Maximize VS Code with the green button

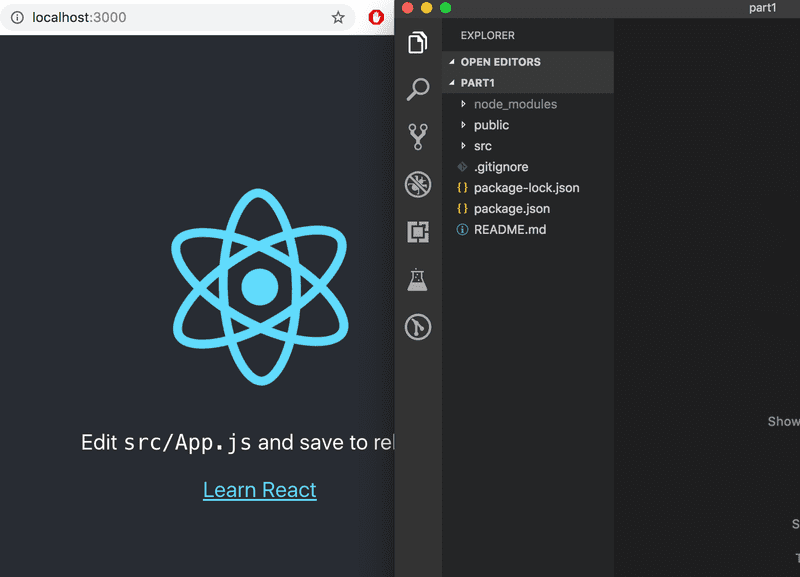(445, 8)
